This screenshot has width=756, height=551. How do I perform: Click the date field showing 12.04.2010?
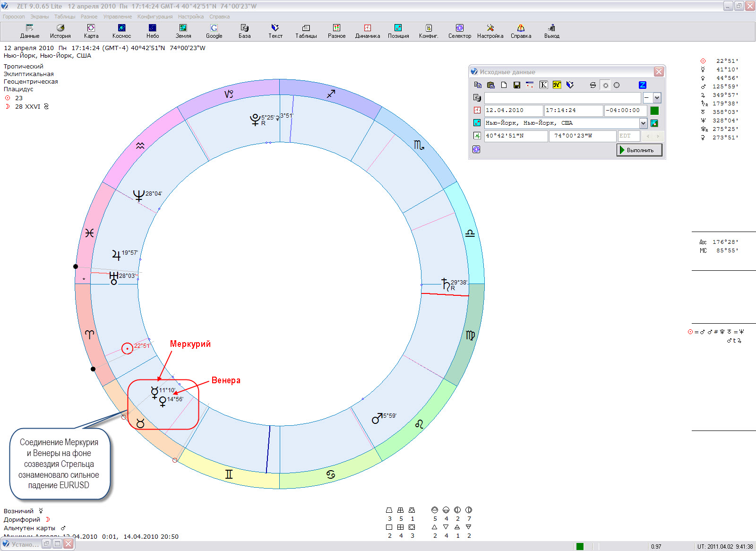pyautogui.click(x=513, y=111)
